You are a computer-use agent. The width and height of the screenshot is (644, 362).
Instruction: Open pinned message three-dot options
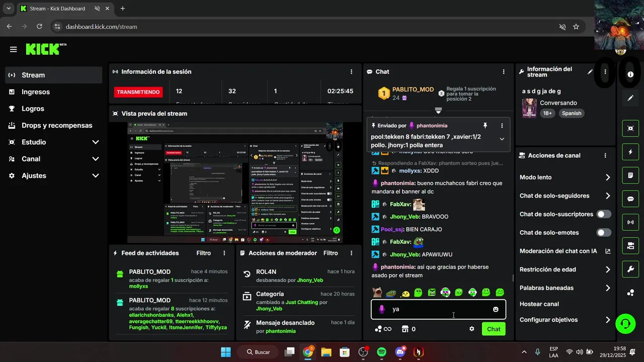tap(502, 125)
